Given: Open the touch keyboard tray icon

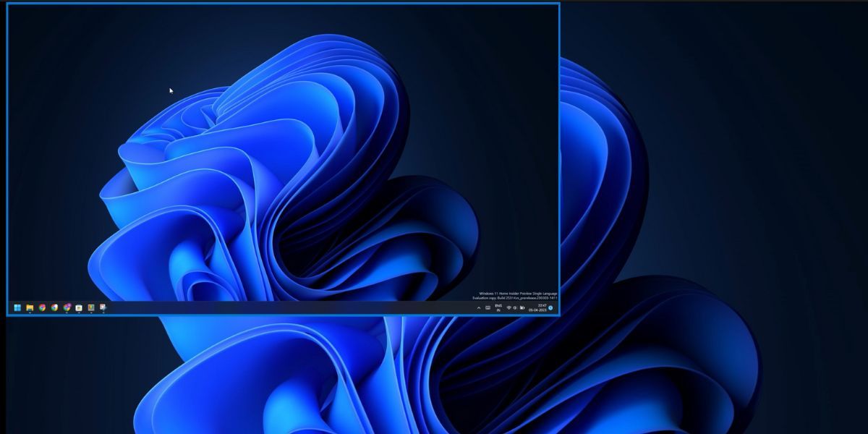Looking at the screenshot, I should [x=488, y=307].
